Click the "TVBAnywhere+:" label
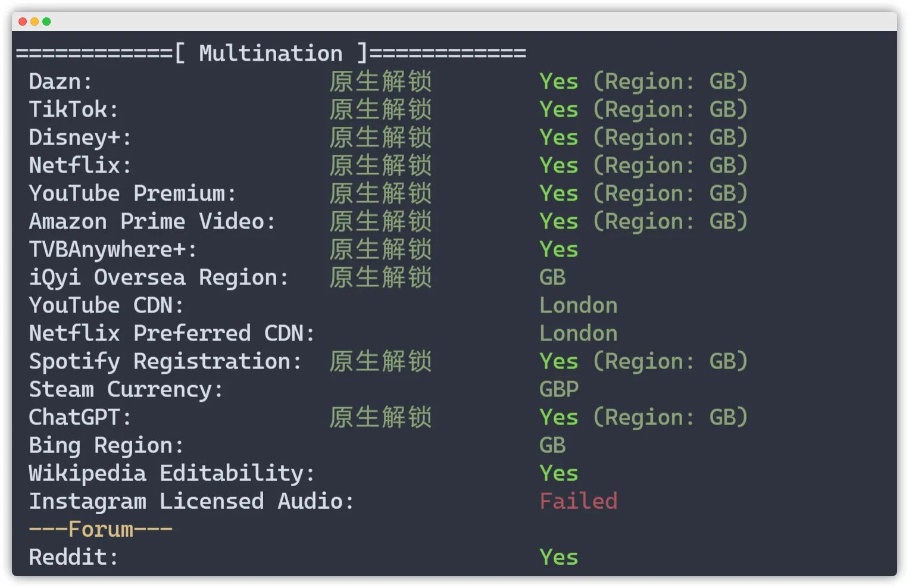This screenshot has height=588, width=909. [x=113, y=249]
